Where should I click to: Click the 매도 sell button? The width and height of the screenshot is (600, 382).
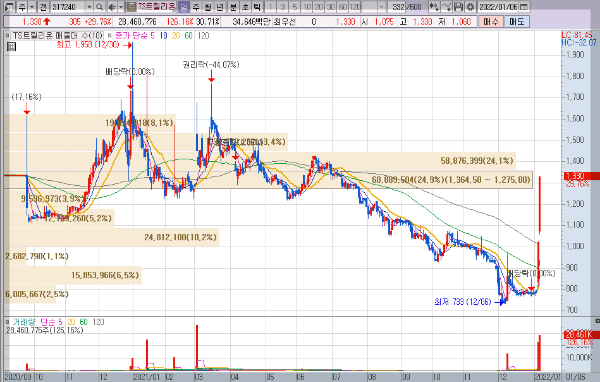pyautogui.click(x=517, y=21)
